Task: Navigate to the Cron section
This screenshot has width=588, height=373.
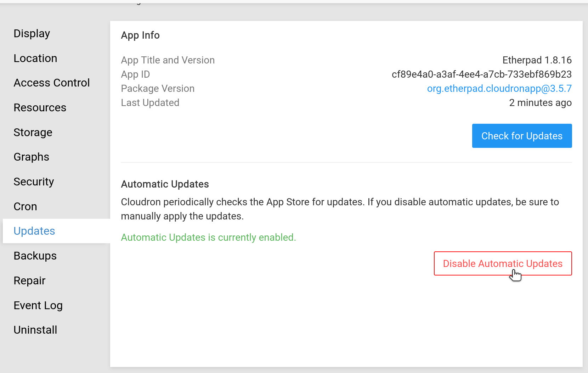Action: 25,206
